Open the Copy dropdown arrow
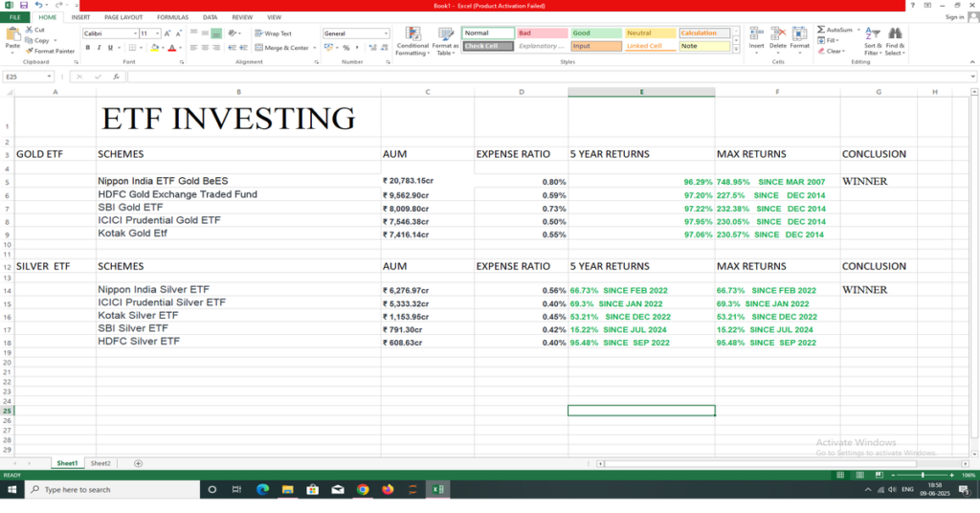The height and width of the screenshot is (513, 980). pos(55,40)
